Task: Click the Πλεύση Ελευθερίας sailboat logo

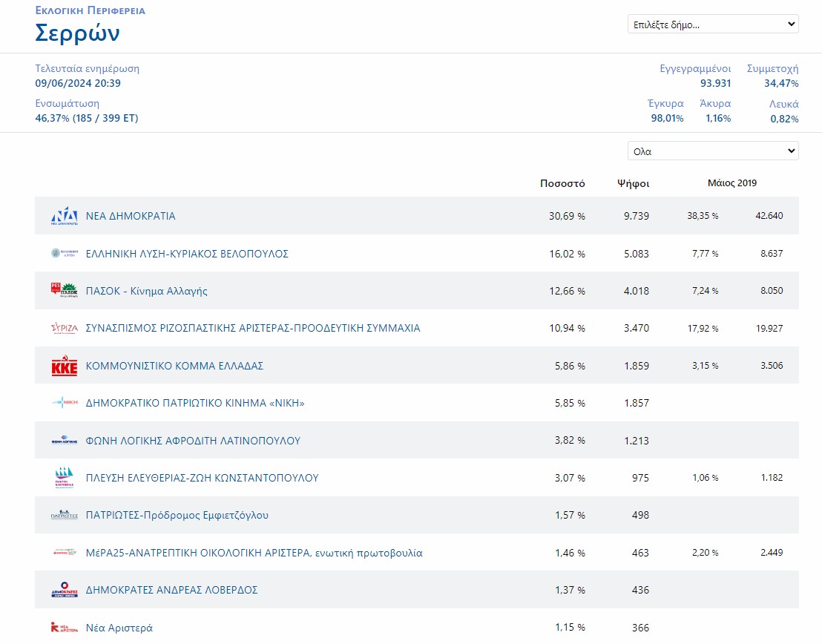Action: click(64, 478)
